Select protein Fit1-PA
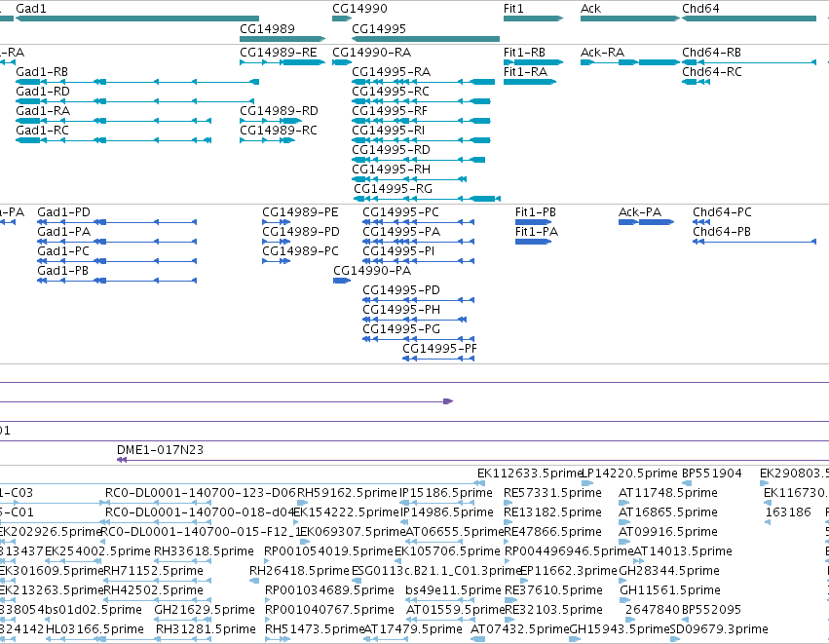Viewport: 829px width, 644px height. click(x=537, y=232)
